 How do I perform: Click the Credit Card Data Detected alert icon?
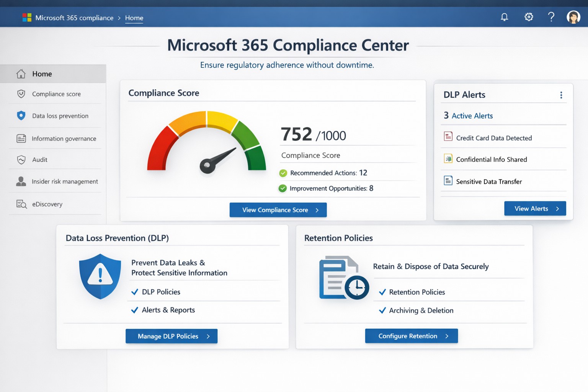coord(448,136)
